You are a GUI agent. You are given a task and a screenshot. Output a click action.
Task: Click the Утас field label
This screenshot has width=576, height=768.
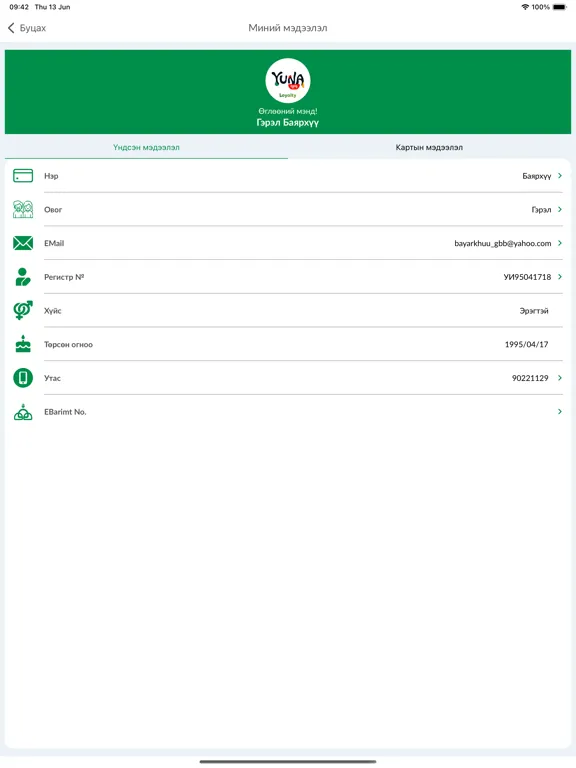click(52, 378)
